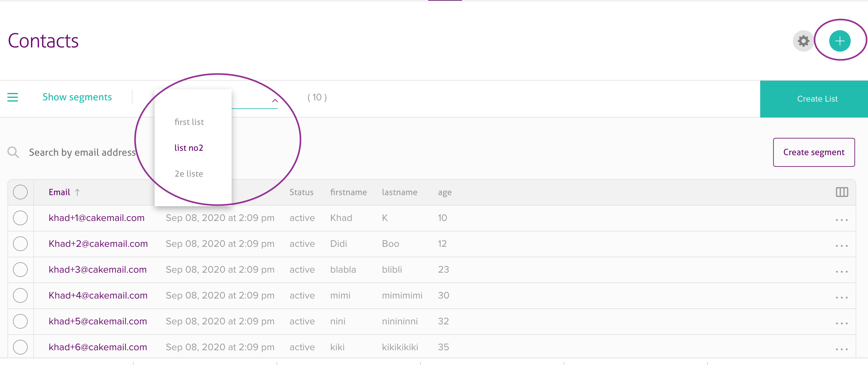Click the green plus add contact button

tap(839, 41)
